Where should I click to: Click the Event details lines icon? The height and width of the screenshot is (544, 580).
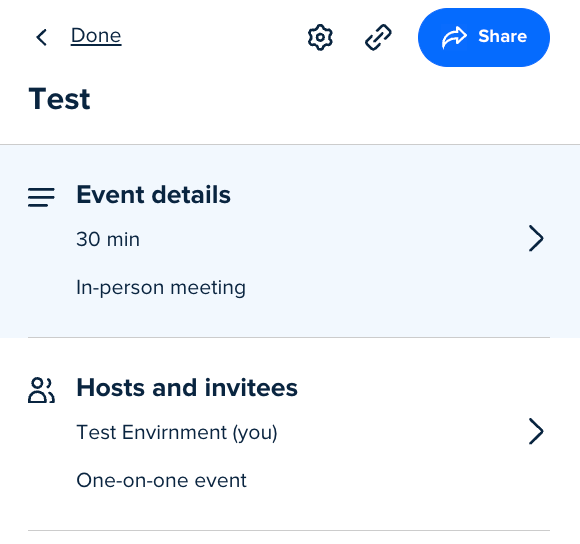(41, 197)
